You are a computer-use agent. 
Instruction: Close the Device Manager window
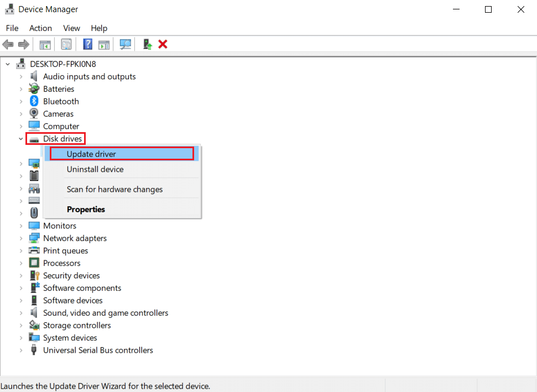tap(520, 9)
